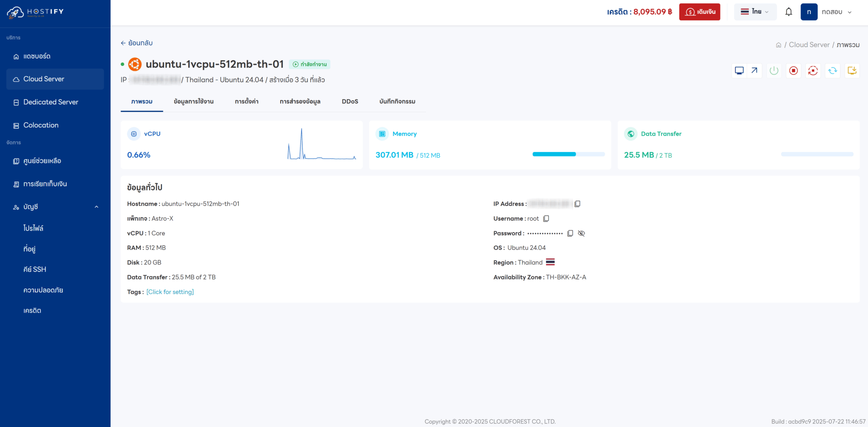
Task: Launch console in a new window
Action: 754,70
